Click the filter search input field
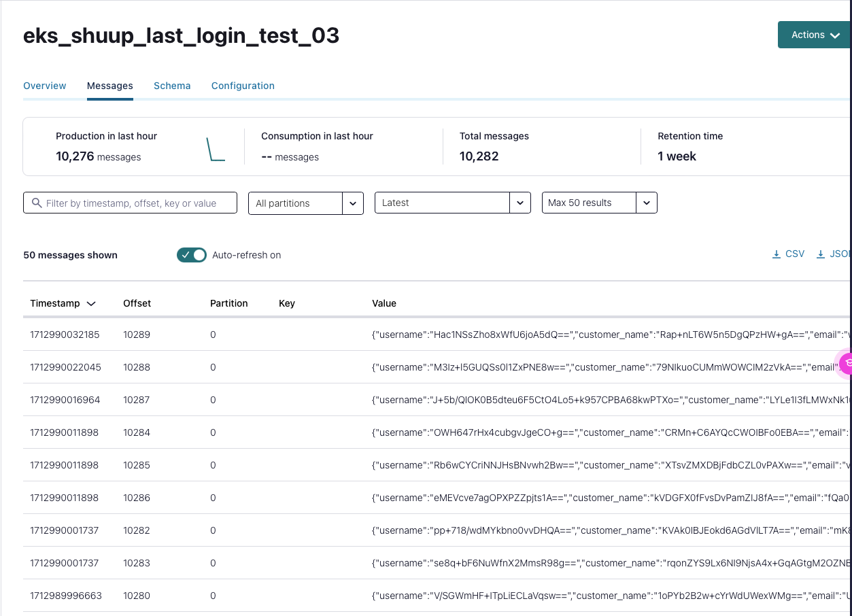Viewport: 852px width, 616px height. click(x=130, y=203)
